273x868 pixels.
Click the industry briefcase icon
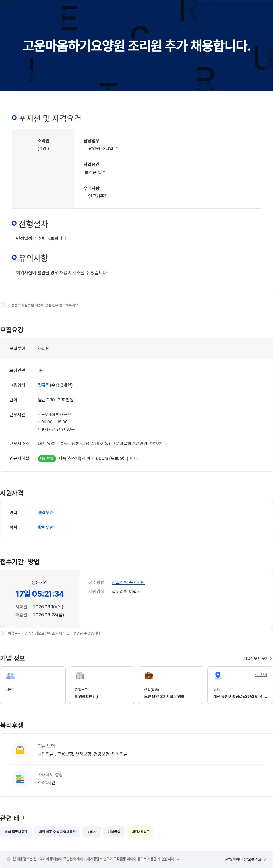click(x=148, y=675)
